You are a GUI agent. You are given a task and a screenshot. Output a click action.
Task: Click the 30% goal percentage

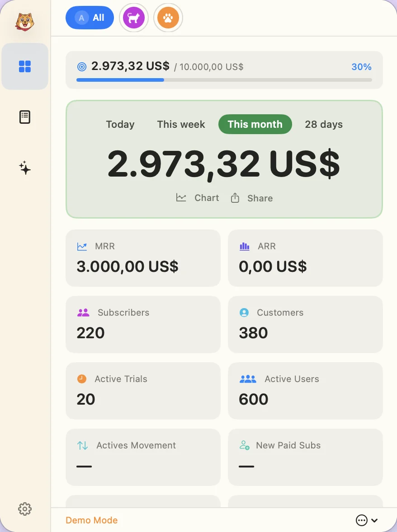click(361, 67)
